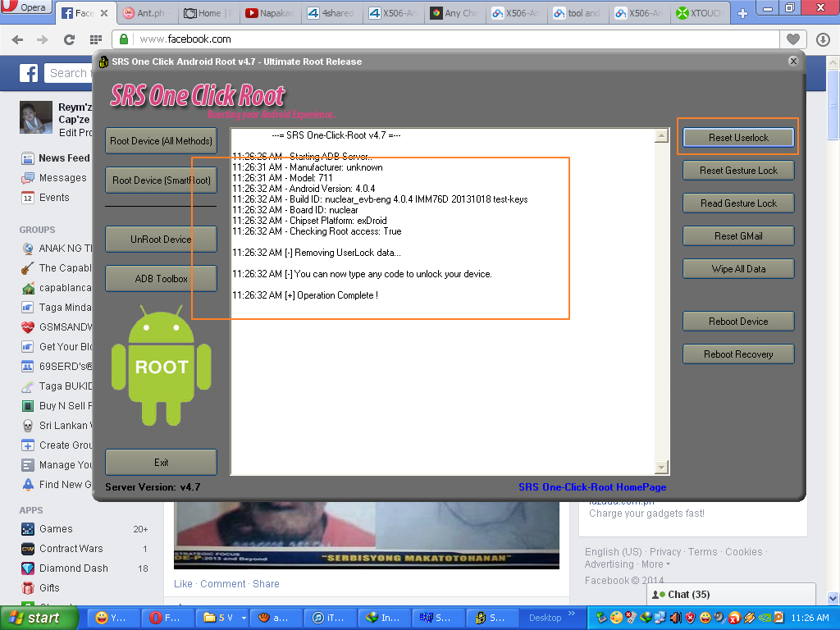
Task: Open the SRS One-Click-Root HomePage link
Action: tap(591, 487)
